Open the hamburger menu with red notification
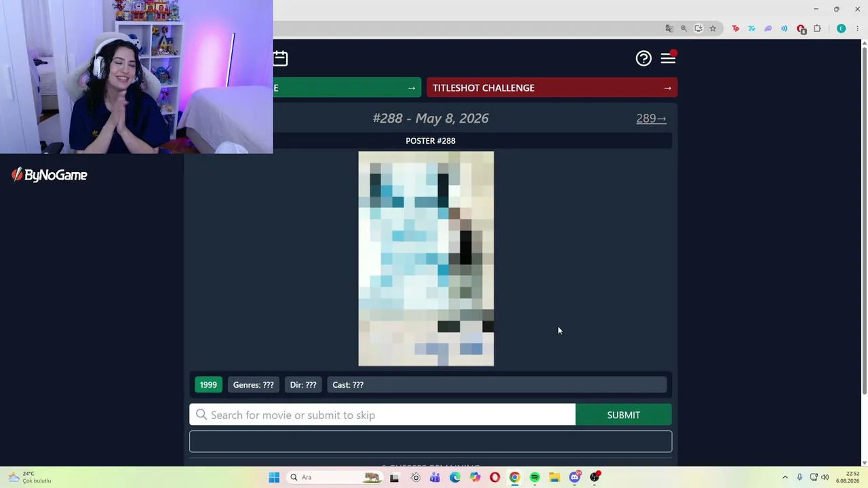The height and width of the screenshot is (488, 868). click(668, 58)
